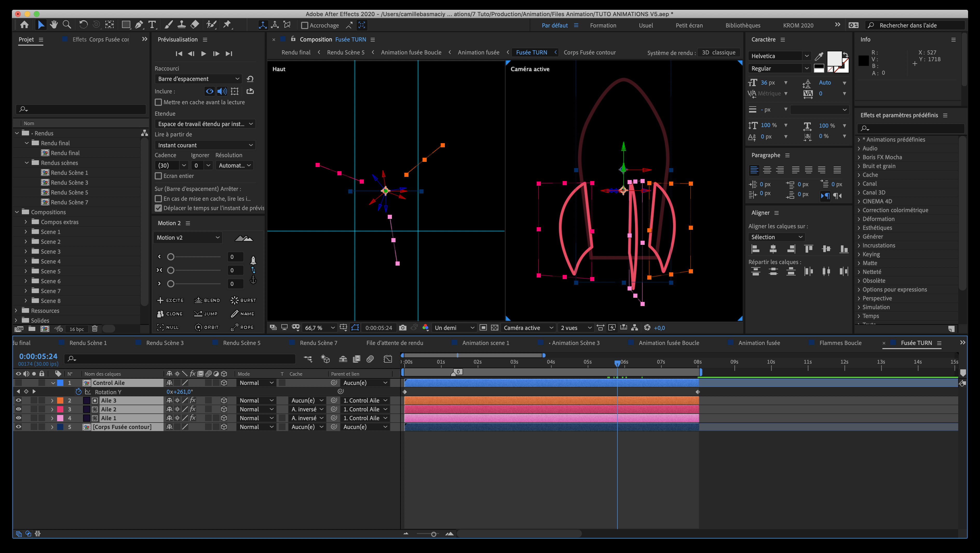The image size is (980, 553).
Task: Jump to the first frame
Action: (x=178, y=54)
